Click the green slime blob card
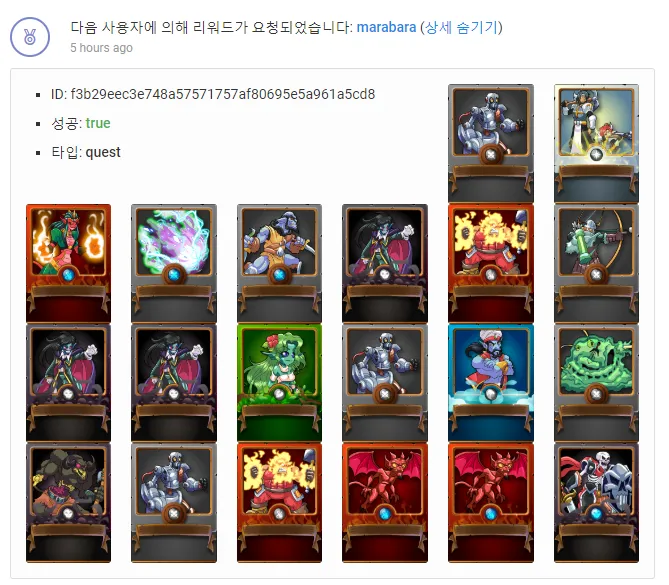The width and height of the screenshot is (669, 585). (596, 383)
